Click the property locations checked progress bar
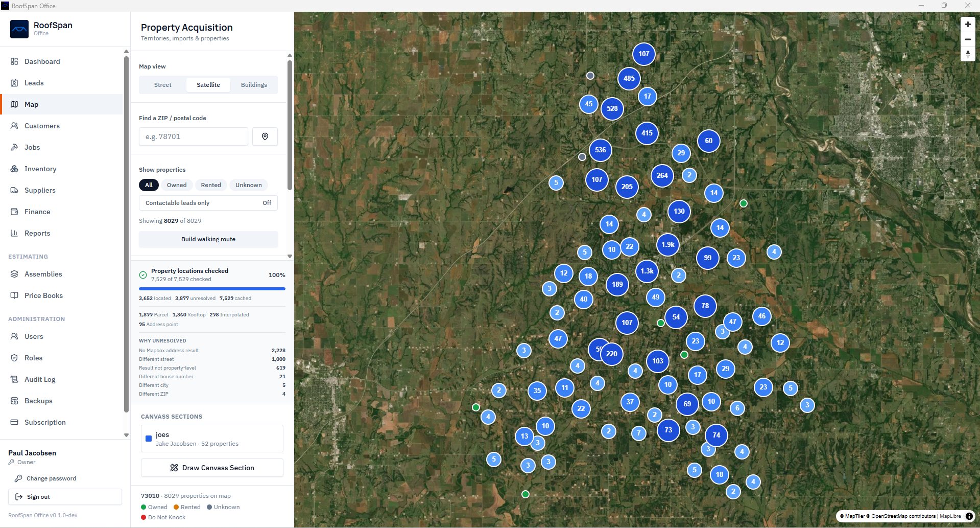This screenshot has height=528, width=980. 212,289
